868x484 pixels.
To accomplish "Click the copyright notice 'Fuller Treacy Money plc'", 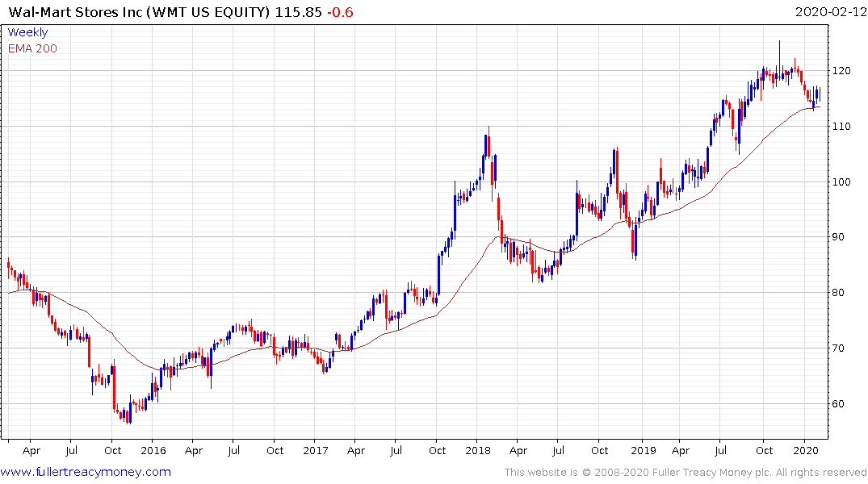I will point(712,473).
